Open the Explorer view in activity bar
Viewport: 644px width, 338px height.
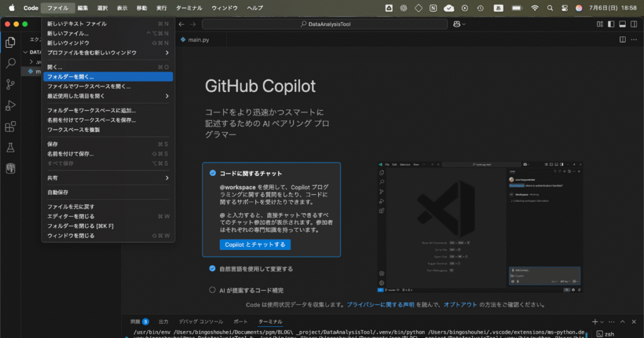point(10,42)
